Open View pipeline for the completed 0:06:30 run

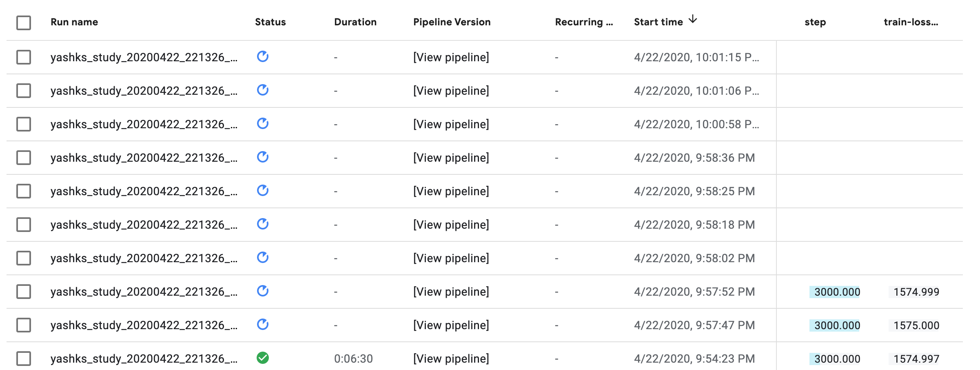(x=451, y=358)
